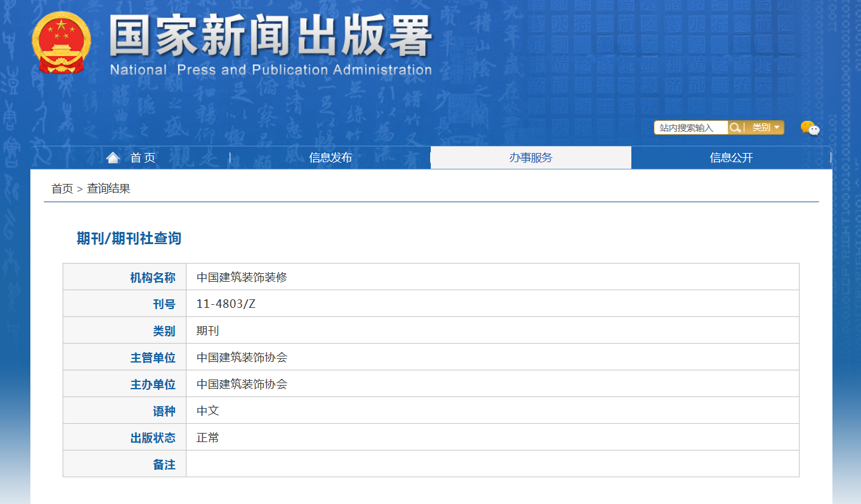Viewport: 861px width, 504px height.
Task: Open the 信息公开 navigation item
Action: (x=731, y=158)
